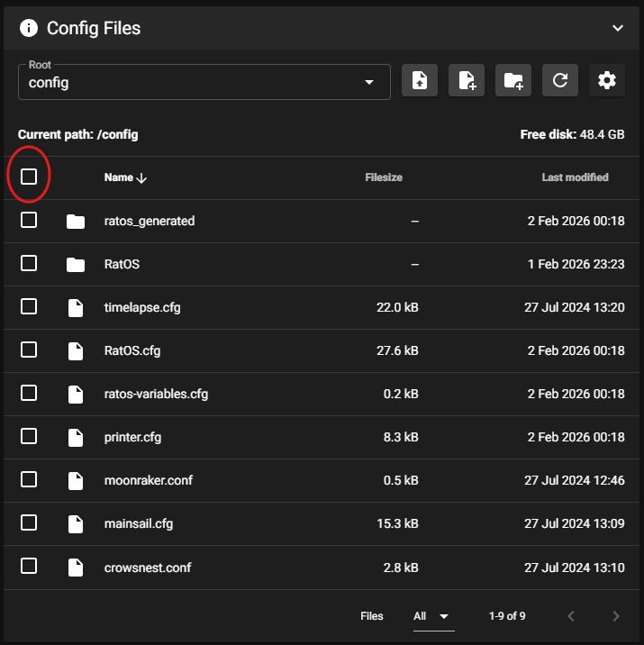
Task: Click the sort arrow beside the Name header
Action: [x=141, y=178]
